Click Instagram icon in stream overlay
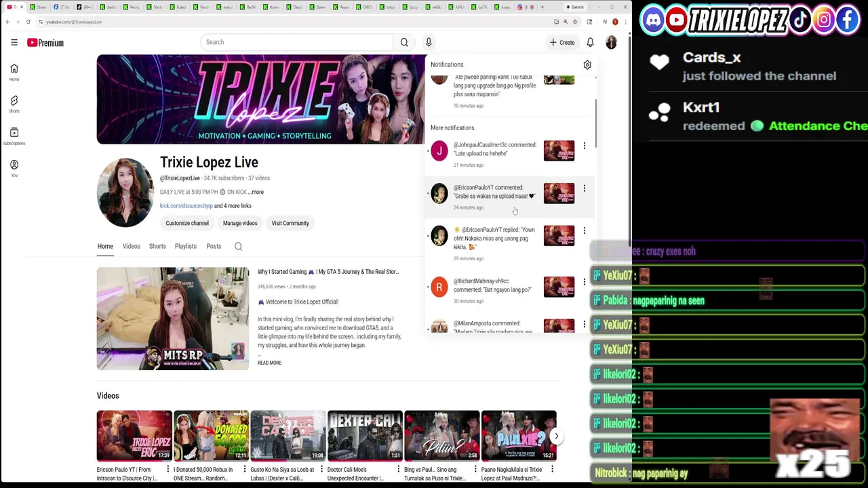 coord(823,20)
